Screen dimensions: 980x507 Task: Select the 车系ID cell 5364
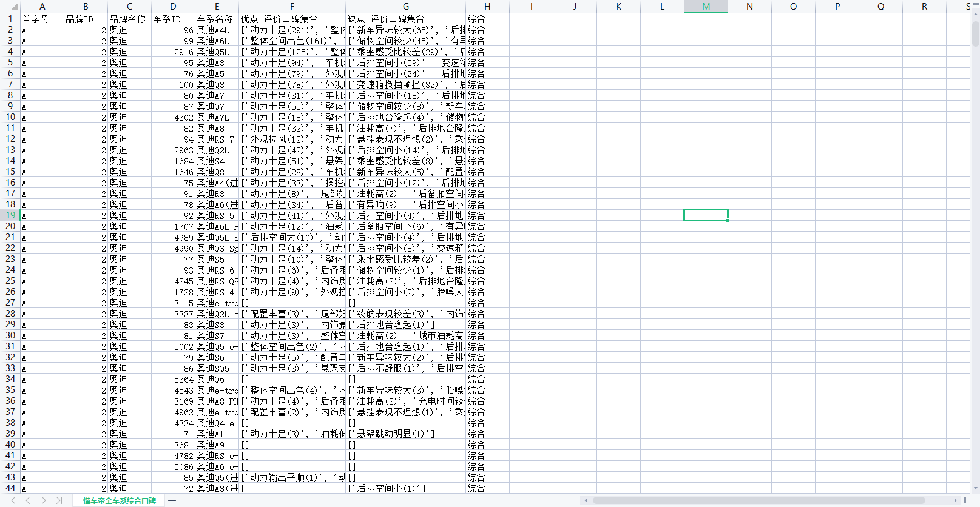coord(173,379)
